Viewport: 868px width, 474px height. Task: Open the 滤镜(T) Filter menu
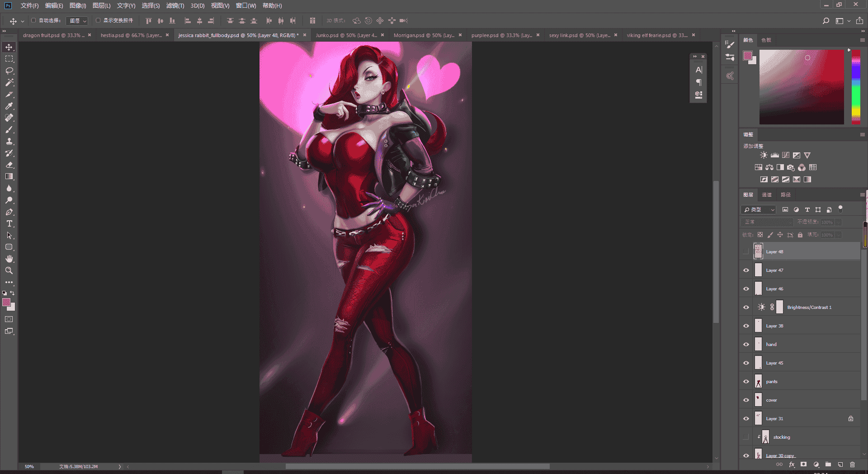pyautogui.click(x=175, y=6)
